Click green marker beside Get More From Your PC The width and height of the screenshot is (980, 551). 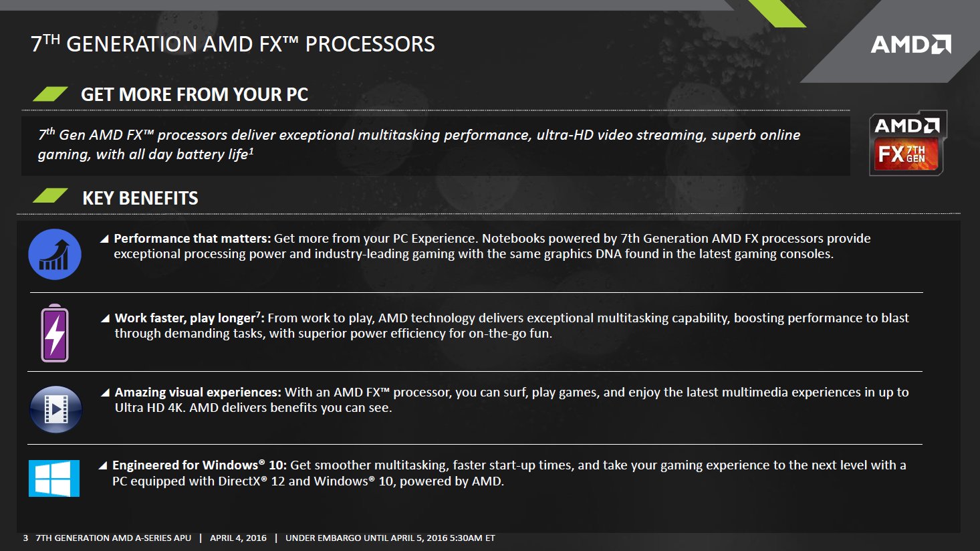point(50,94)
